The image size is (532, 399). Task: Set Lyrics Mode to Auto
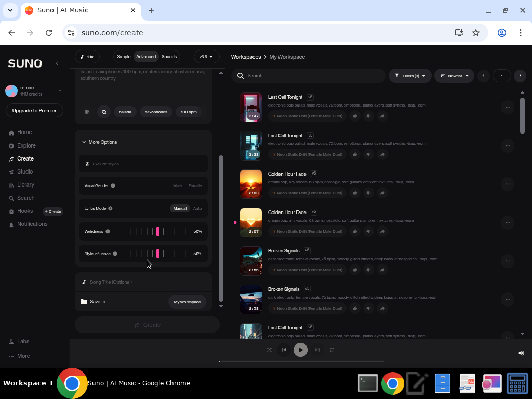(197, 208)
